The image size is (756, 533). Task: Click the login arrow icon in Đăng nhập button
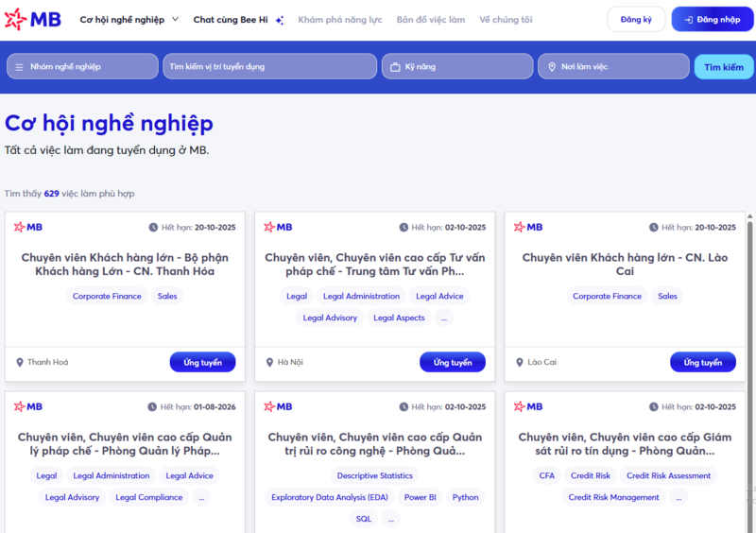689,20
